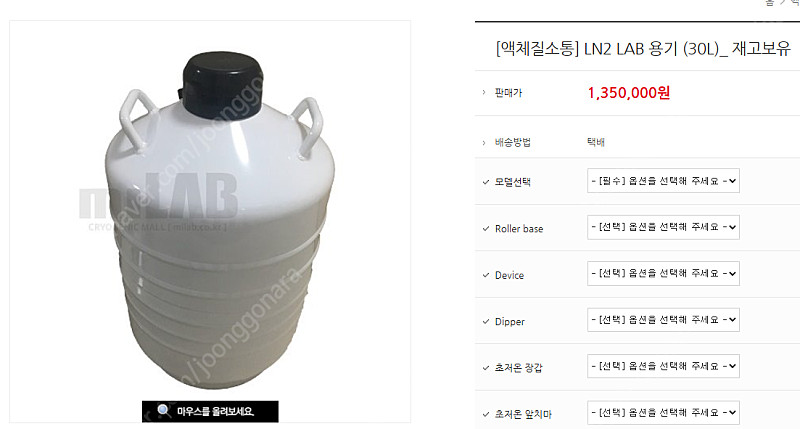
Task: Click the magnifier icon below product image
Action: point(163,410)
